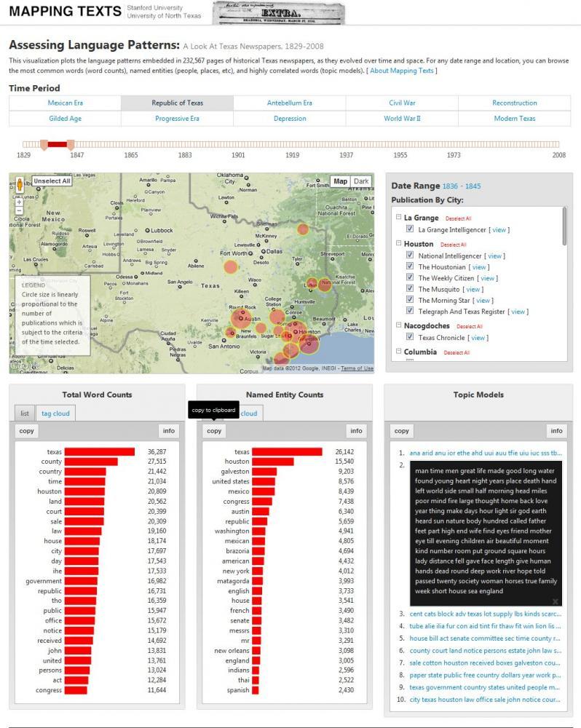Viewport: 581px width, 728px height.
Task: Uncheck the La Grange Intelligencer checkbox
Action: (410, 229)
